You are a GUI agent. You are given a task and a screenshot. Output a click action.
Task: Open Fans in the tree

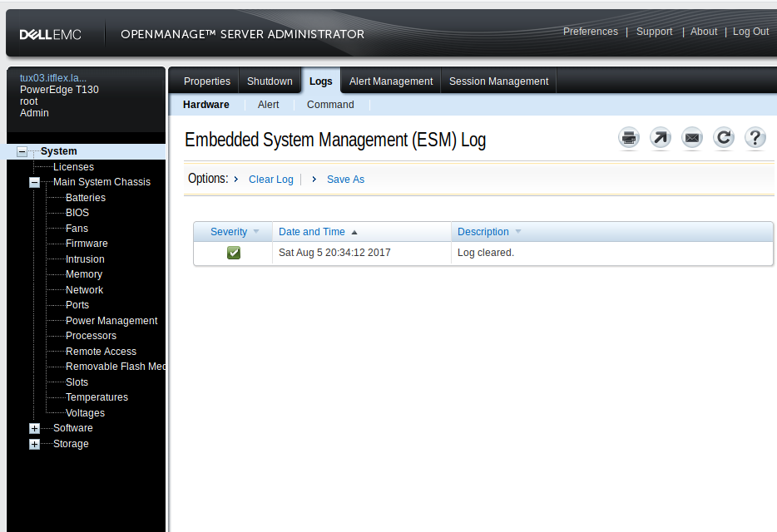coord(77,229)
